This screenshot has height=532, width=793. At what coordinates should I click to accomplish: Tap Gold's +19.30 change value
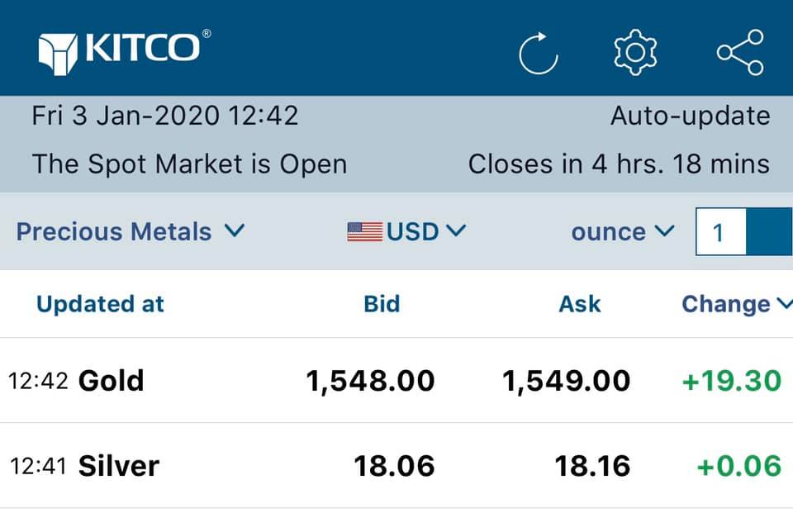pos(731,381)
